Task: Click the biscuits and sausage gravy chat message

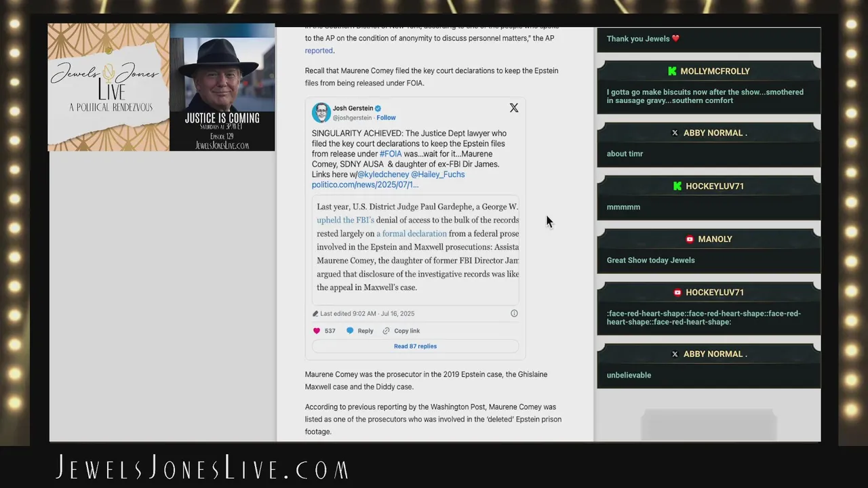Action: 705,96
